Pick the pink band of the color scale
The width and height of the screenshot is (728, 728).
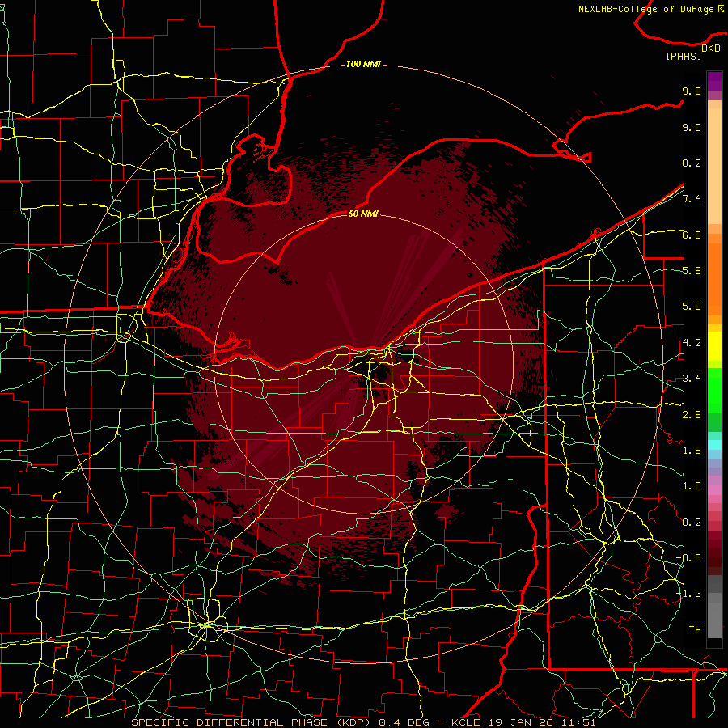click(714, 490)
